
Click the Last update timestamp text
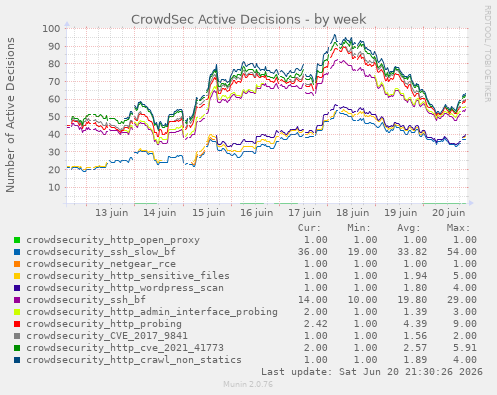pyautogui.click(x=372, y=372)
